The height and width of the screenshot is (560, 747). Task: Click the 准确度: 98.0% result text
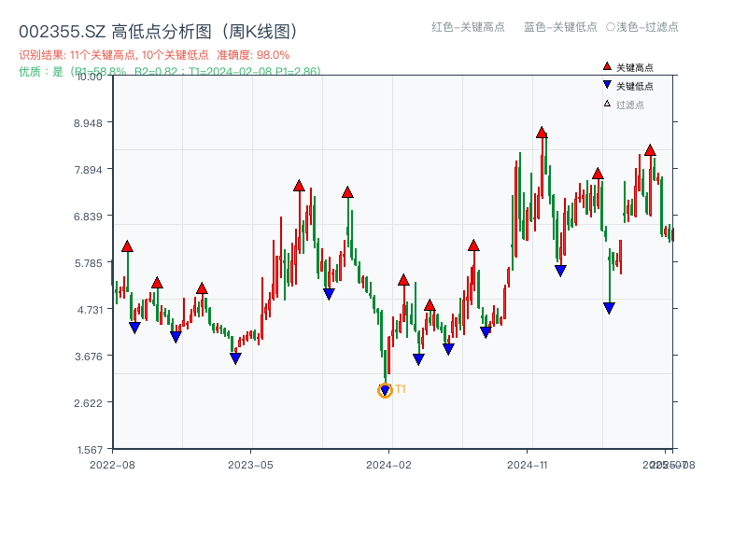(251, 53)
